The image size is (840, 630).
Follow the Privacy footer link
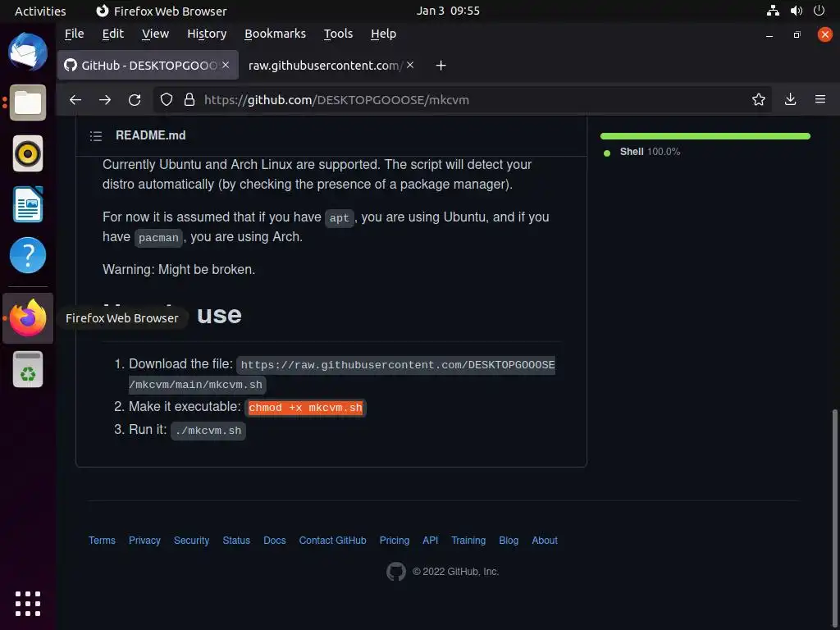144,541
